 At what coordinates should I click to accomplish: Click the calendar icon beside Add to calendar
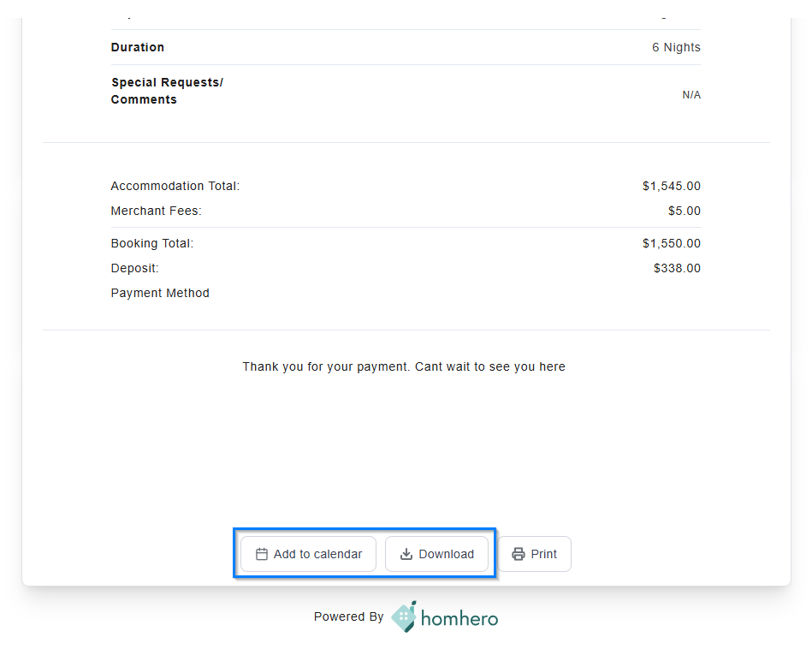(262, 554)
